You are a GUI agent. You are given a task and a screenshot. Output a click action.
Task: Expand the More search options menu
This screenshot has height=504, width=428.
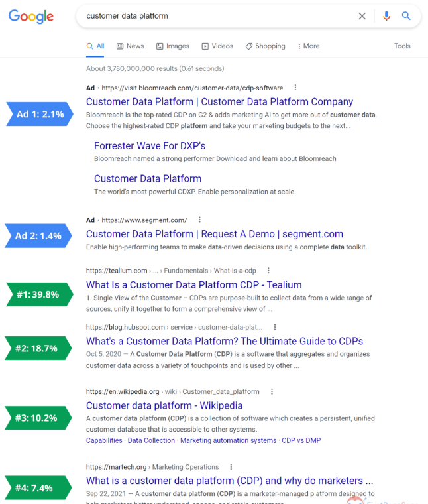point(309,46)
